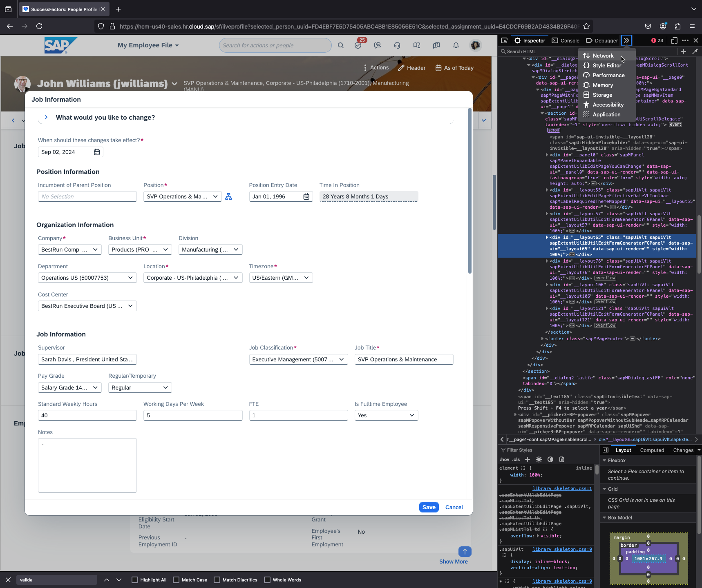Switch to the Computed tab

click(652, 450)
